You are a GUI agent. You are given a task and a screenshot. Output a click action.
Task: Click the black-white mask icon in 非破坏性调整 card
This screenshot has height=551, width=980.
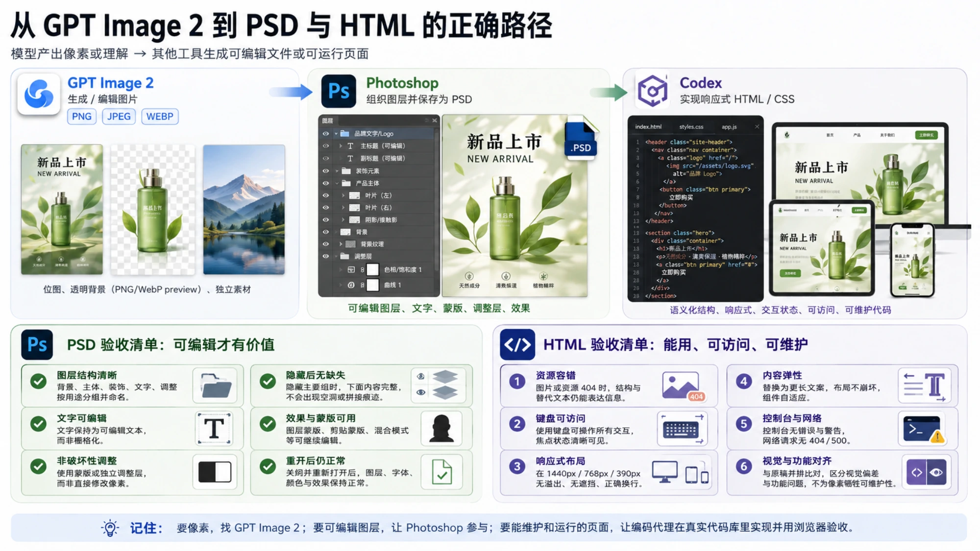click(x=215, y=472)
